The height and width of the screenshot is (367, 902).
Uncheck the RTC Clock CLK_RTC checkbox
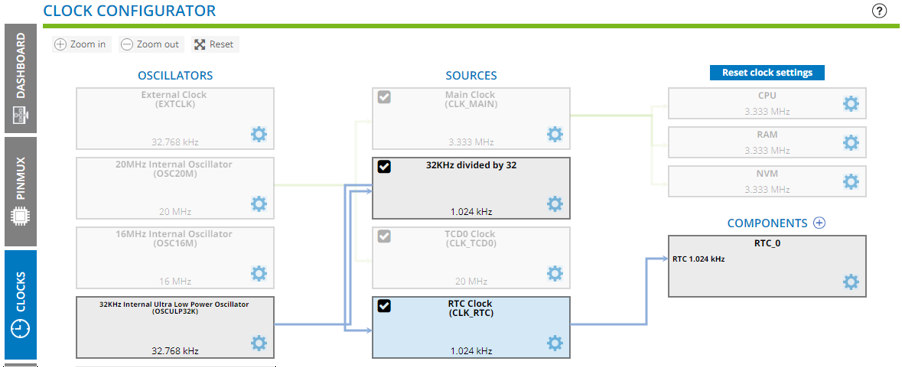tap(384, 305)
